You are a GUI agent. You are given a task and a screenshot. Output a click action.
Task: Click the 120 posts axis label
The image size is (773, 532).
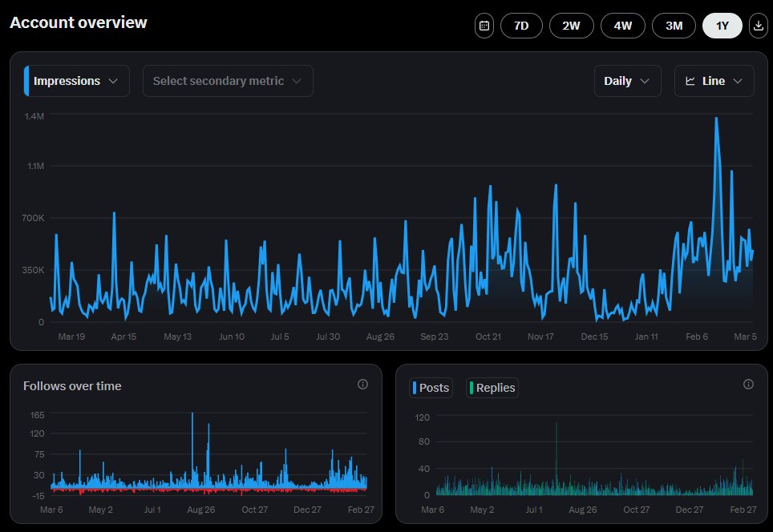click(x=422, y=417)
